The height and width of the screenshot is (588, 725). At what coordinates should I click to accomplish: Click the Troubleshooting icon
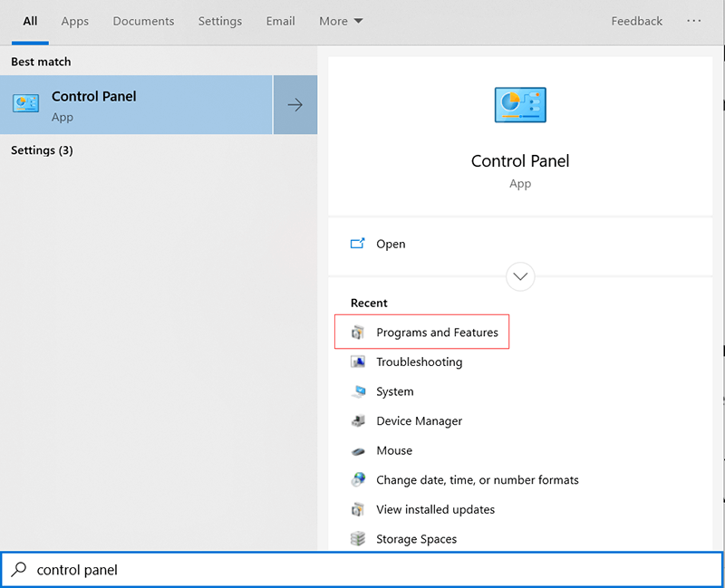tap(358, 361)
